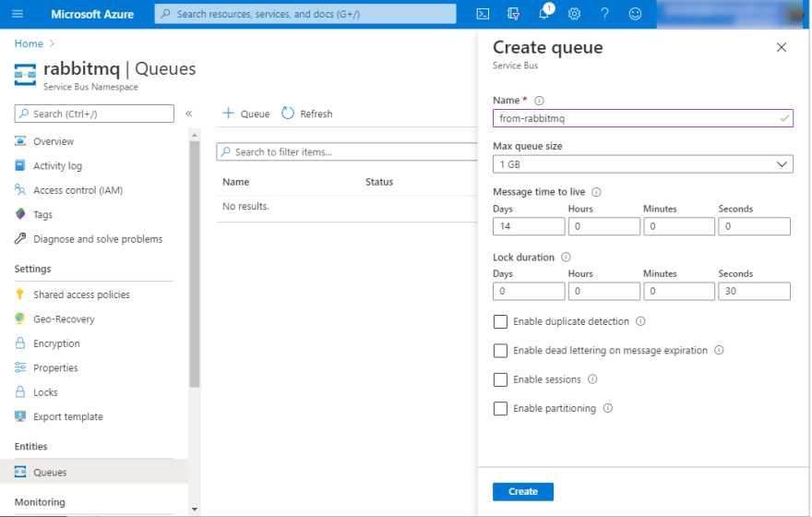Click the Service Bus namespace icon beside rabbitmq
This screenshot has height=517, width=812.
point(25,75)
